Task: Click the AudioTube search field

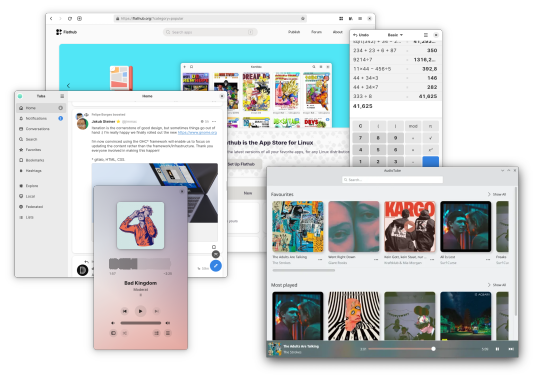Action: pos(392,179)
